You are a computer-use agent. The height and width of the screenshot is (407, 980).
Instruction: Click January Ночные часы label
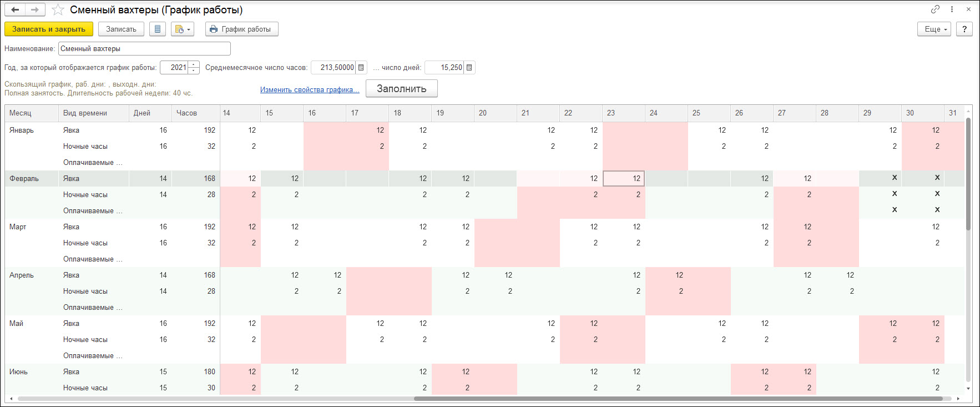click(85, 146)
